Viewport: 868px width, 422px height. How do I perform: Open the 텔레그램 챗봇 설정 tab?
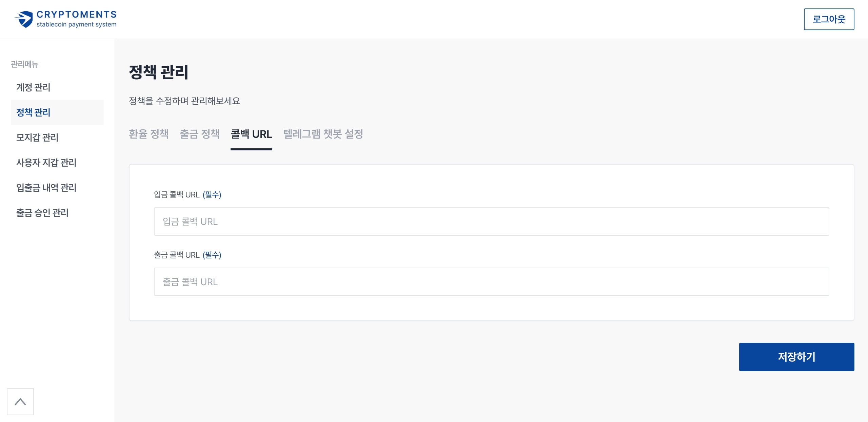[323, 134]
